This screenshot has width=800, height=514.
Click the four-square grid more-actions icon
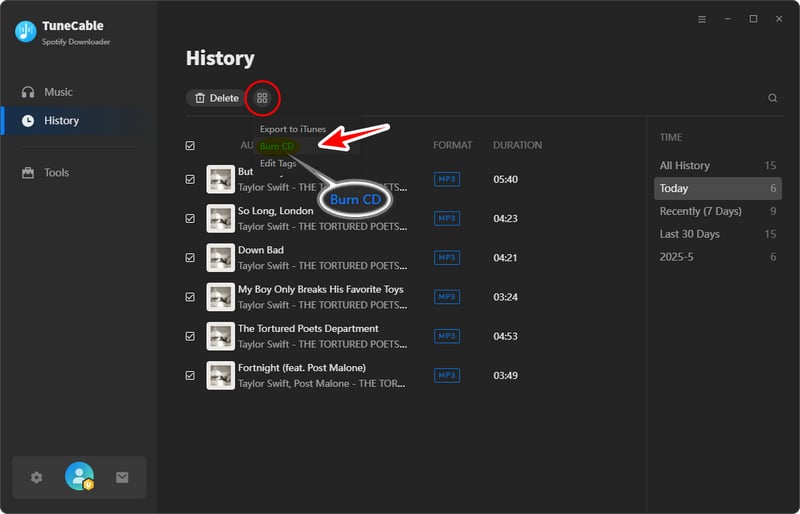click(262, 98)
